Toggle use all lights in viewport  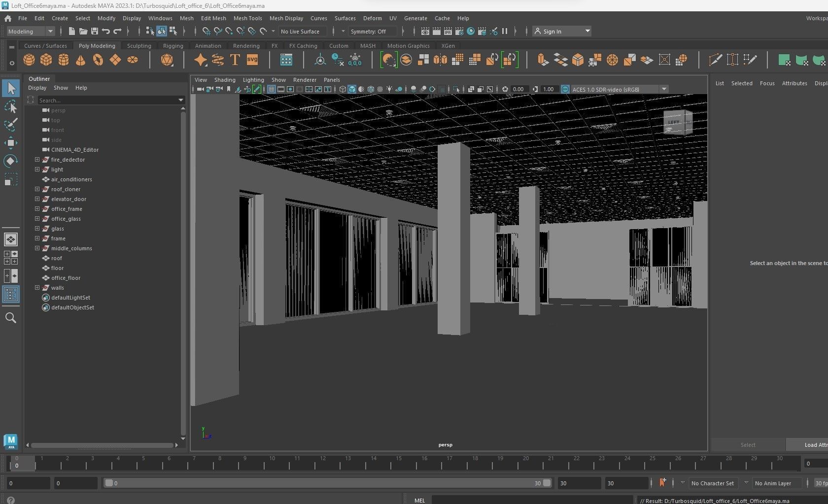(x=389, y=89)
